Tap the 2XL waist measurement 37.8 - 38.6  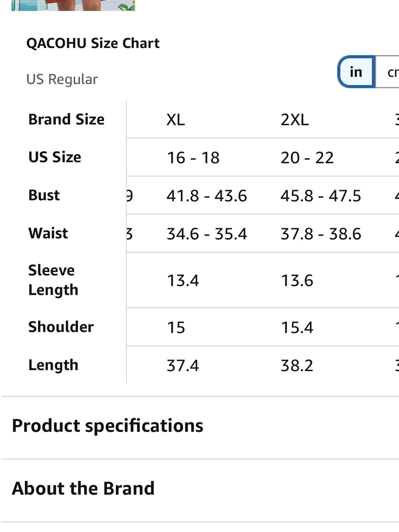[x=321, y=234]
